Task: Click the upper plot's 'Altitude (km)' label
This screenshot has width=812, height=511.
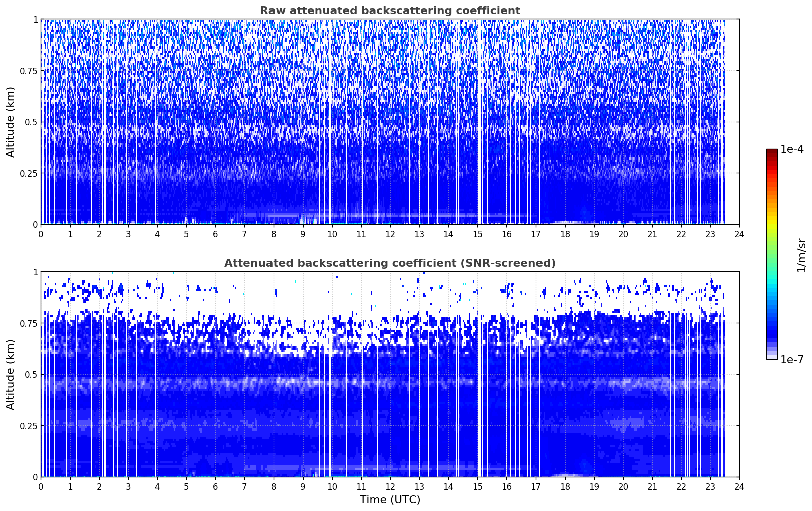Action: coord(11,122)
